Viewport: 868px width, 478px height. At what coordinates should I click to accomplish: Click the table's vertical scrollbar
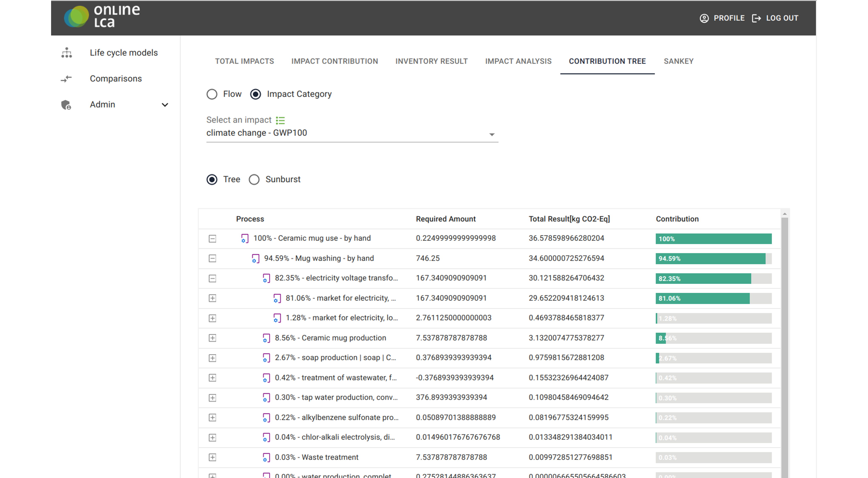[784, 337]
